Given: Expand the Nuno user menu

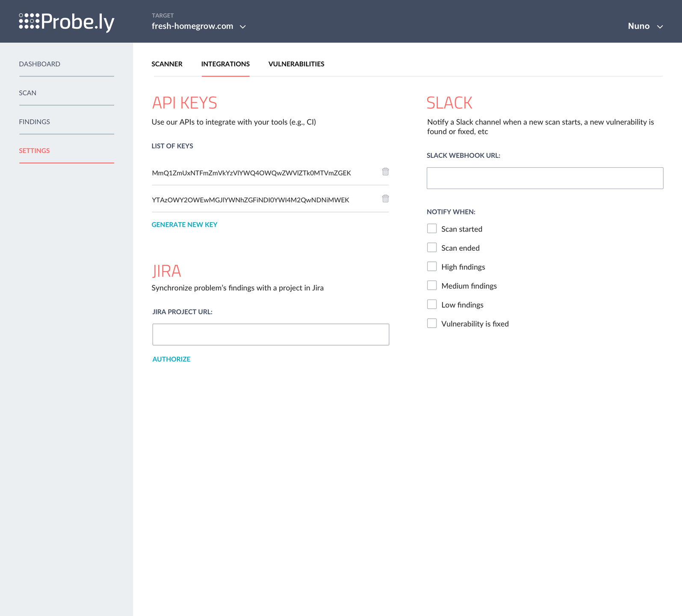Looking at the screenshot, I should tap(645, 26).
